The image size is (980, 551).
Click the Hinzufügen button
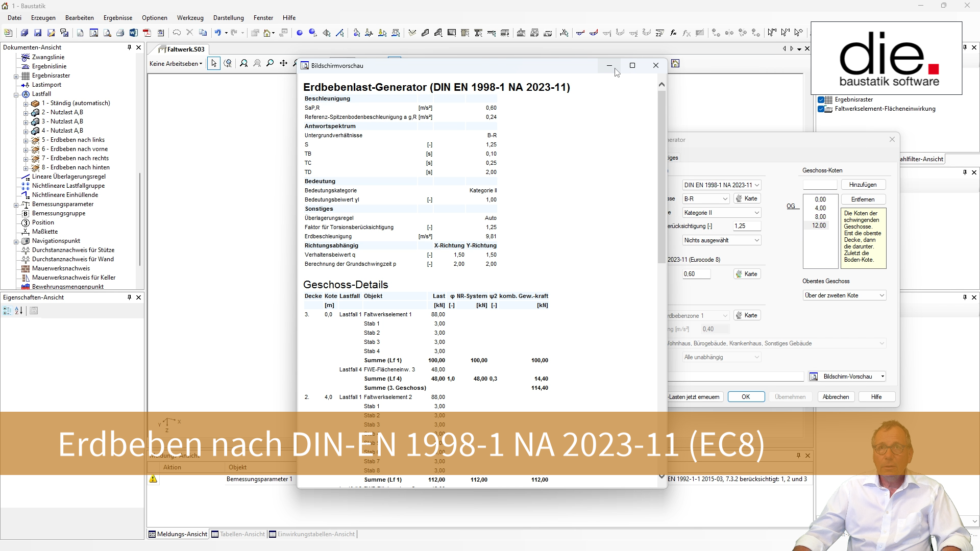pos(863,185)
